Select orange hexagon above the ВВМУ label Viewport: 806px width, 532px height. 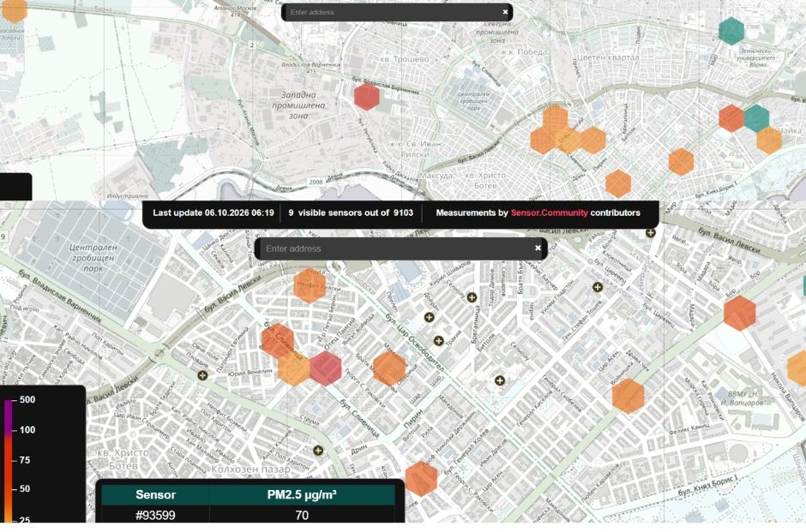pyautogui.click(x=628, y=396)
